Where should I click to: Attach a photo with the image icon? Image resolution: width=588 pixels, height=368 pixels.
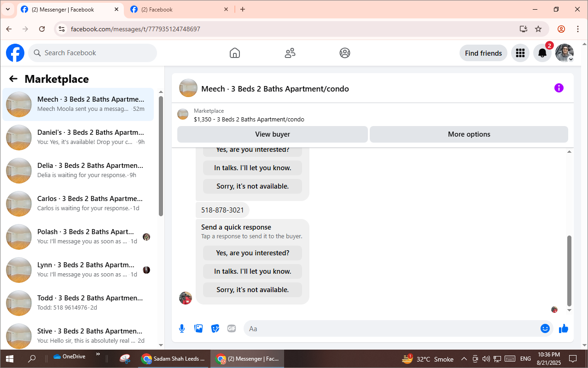click(x=198, y=328)
